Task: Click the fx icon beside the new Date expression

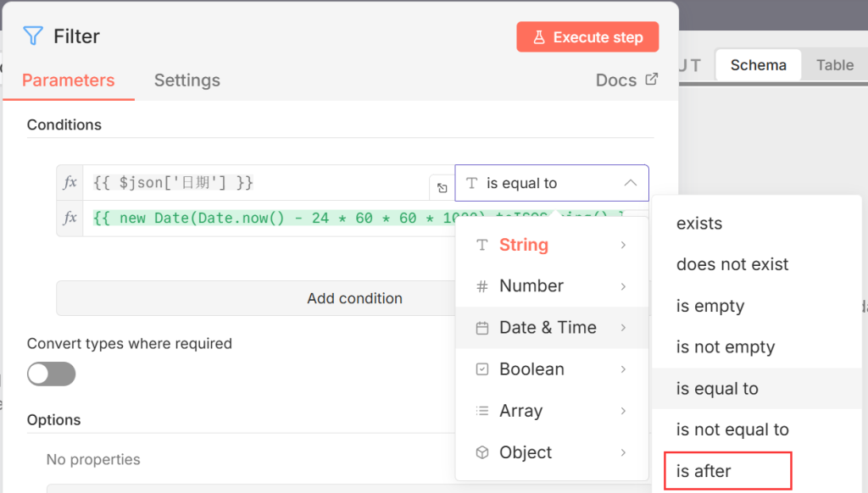Action: click(70, 219)
